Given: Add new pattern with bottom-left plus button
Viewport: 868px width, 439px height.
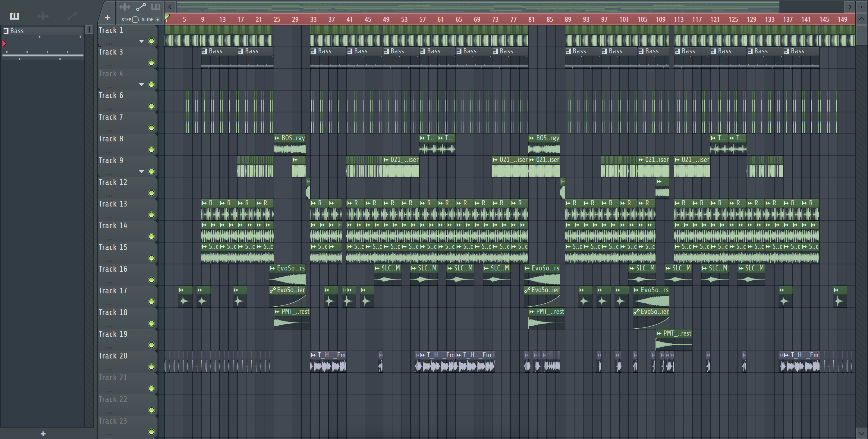Looking at the screenshot, I should [x=43, y=434].
